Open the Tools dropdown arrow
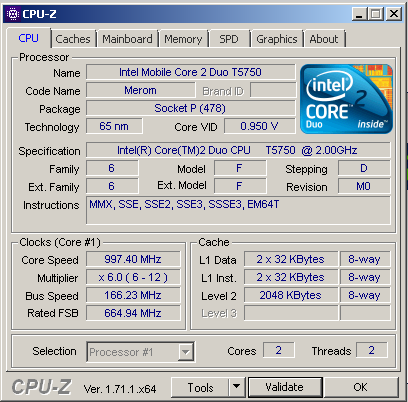408x402 pixels. (237, 387)
